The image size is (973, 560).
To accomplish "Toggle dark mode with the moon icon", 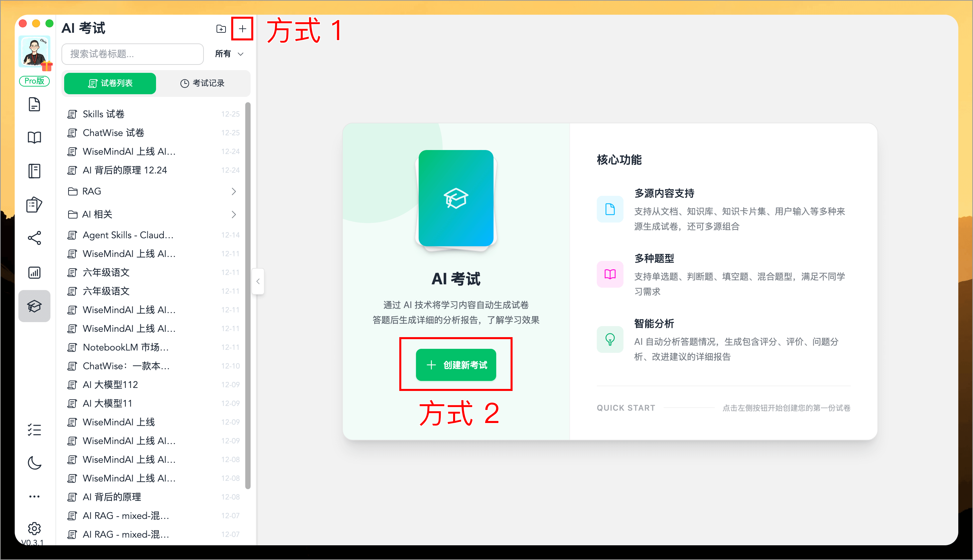I will click(35, 463).
